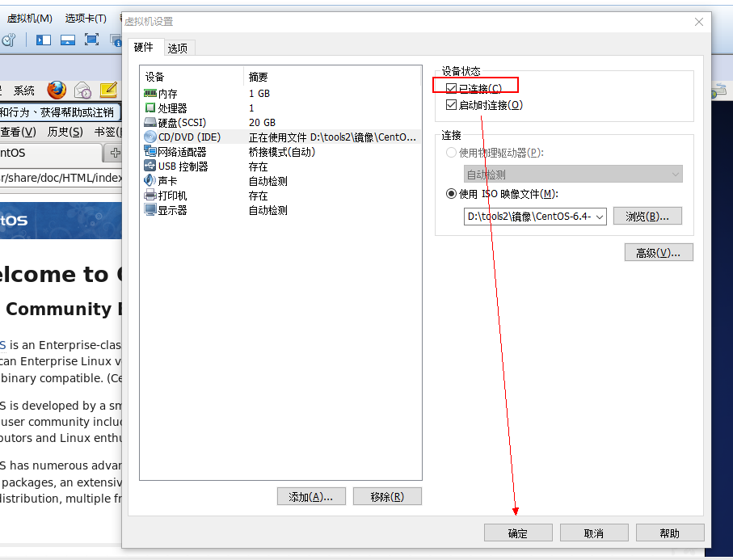This screenshot has height=560, width=733.
Task: Toggle the 已连接(C) checkbox
Action: (451, 88)
